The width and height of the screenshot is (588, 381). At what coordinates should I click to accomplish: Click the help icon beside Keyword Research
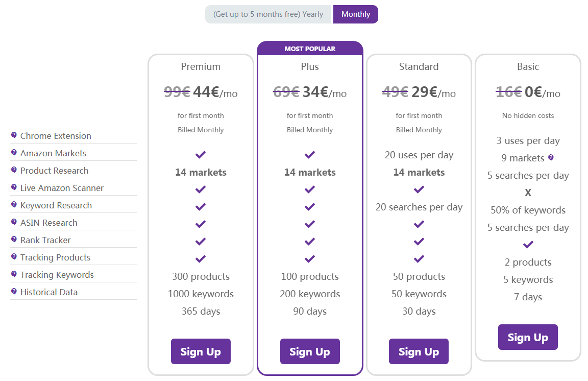14,205
